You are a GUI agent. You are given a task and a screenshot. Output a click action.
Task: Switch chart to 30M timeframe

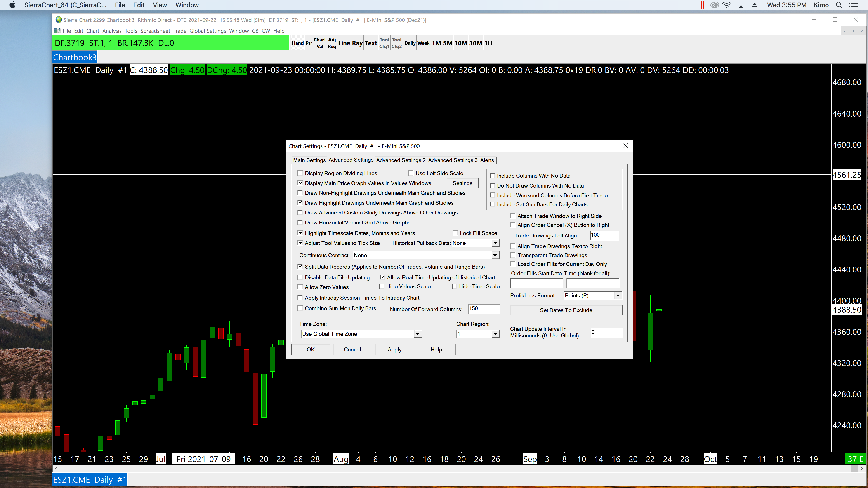475,43
